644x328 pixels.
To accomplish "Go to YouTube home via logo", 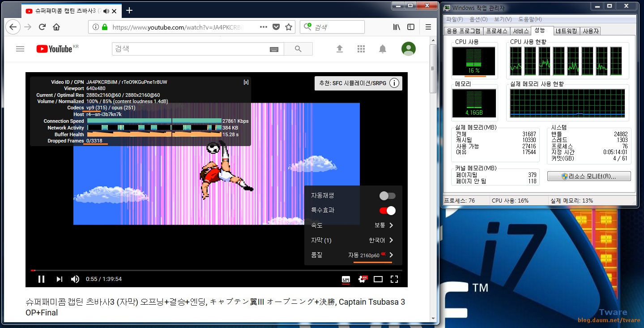I will 55,49.
